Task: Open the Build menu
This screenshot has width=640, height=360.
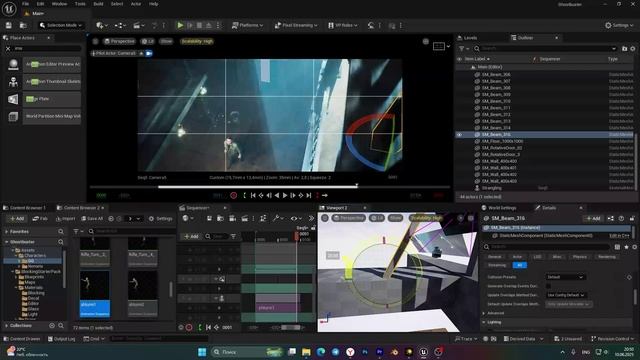Action: point(98,4)
